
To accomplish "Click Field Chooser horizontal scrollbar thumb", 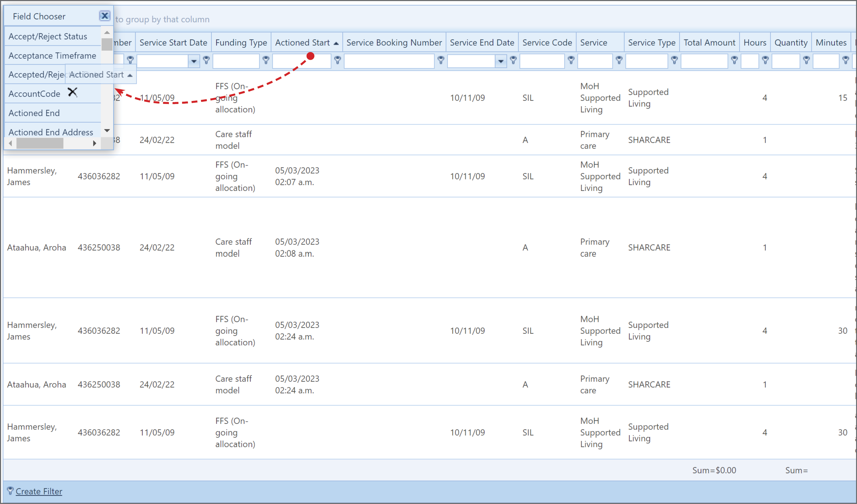I will pos(40,144).
